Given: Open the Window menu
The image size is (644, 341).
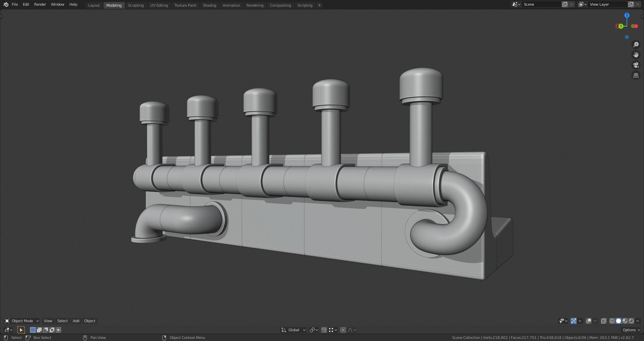Looking at the screenshot, I should click(58, 4).
